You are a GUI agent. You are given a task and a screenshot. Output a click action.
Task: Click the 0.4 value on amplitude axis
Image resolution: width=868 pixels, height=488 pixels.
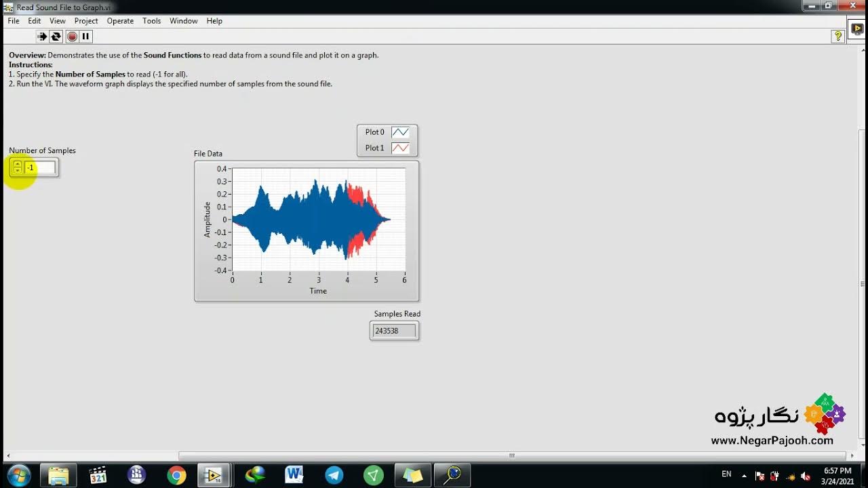222,169
